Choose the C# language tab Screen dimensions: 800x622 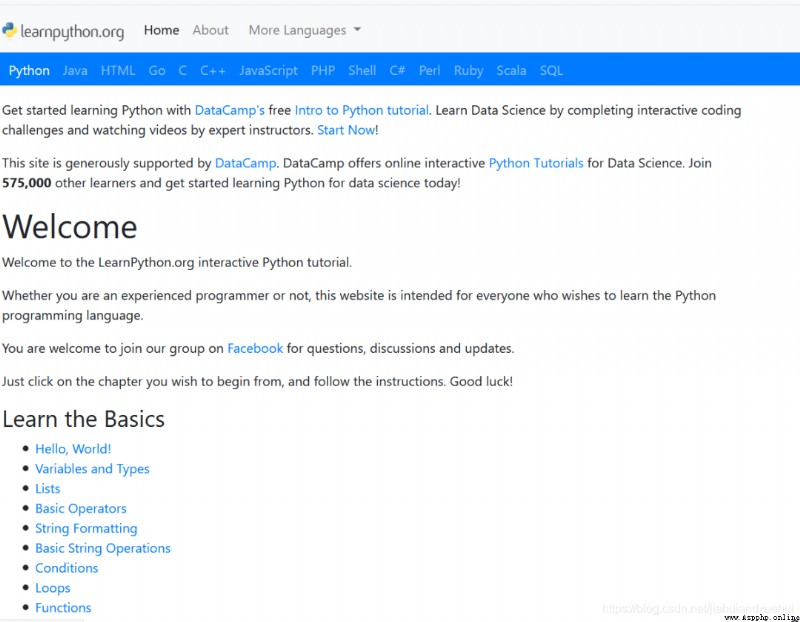[x=397, y=70]
